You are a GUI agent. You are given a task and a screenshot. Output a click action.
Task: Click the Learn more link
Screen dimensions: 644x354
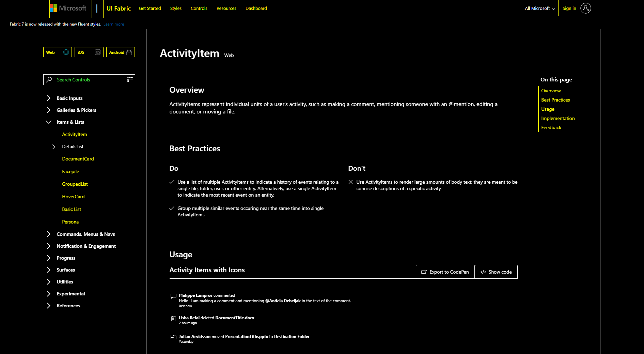click(113, 24)
